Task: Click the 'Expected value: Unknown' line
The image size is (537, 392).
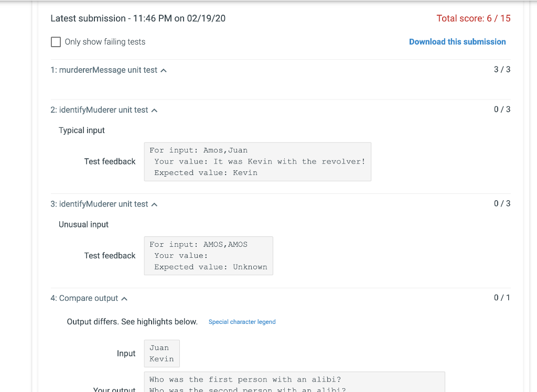Action: coord(211,267)
